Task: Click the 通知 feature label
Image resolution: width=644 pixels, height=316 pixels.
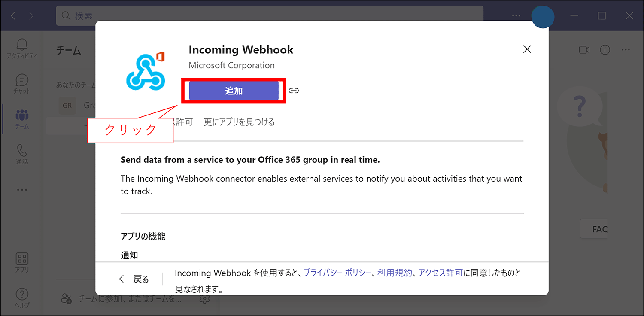Action: click(x=129, y=255)
